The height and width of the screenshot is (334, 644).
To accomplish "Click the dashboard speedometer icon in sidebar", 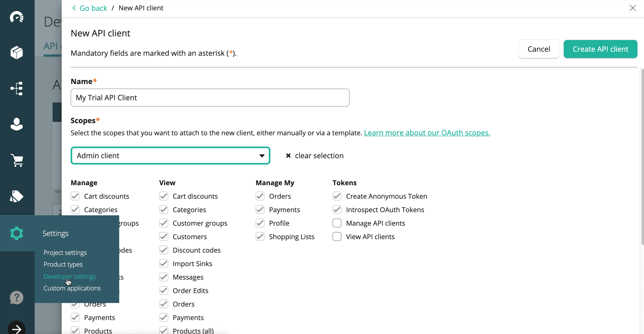I will [16, 17].
